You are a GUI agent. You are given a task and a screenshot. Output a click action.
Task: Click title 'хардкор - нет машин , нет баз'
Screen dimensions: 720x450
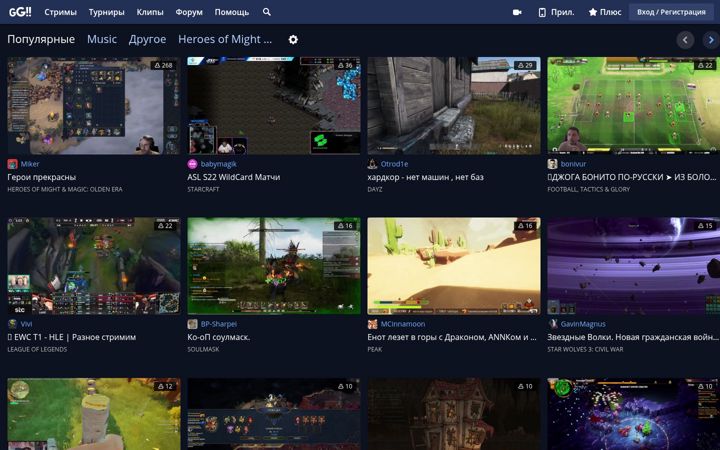(425, 177)
